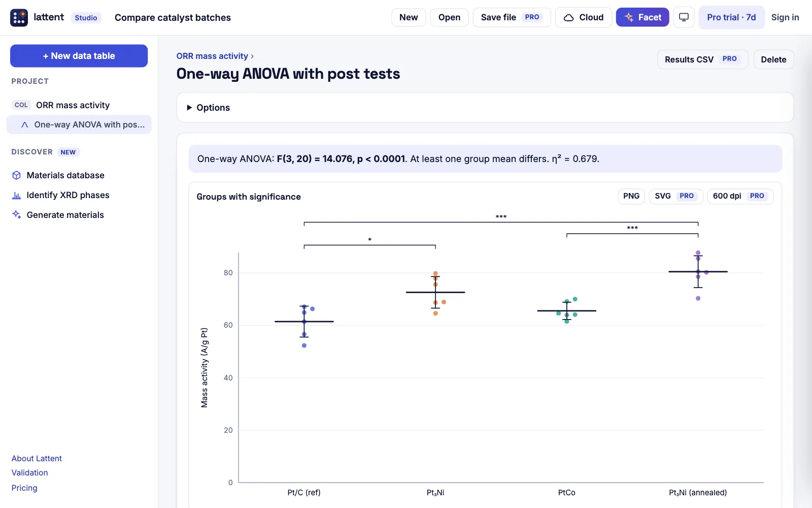812x508 pixels.
Task: Export Results CSV
Action: click(x=702, y=59)
